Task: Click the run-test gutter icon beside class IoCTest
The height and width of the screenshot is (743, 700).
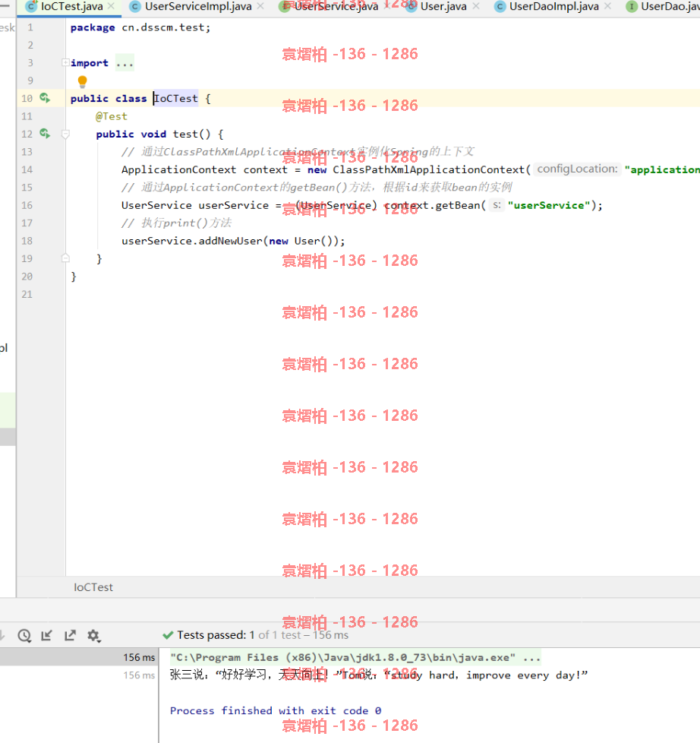Action: [45, 98]
